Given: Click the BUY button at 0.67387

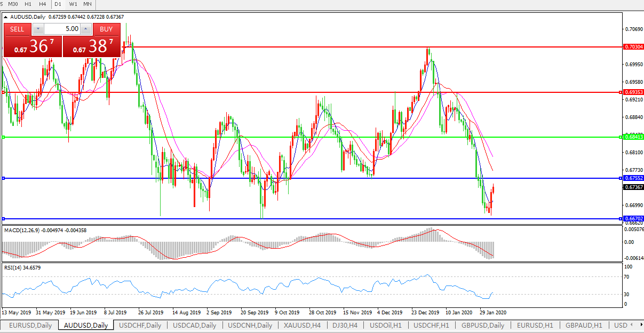Looking at the screenshot, I should point(106,29).
